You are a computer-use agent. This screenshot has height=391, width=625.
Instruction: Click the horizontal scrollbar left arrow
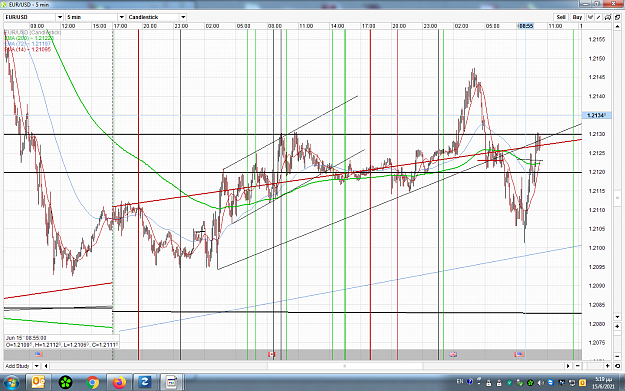tap(46, 366)
